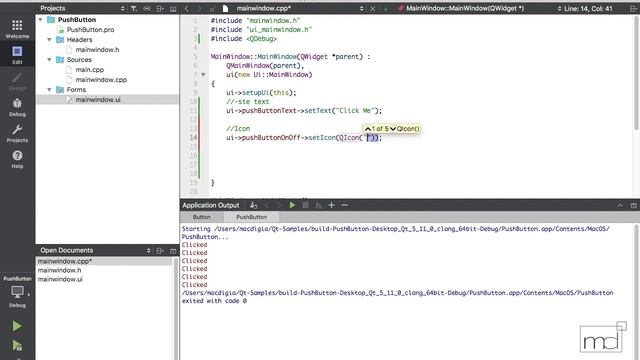Go to next item in Application Output toolbar
The width and height of the screenshot is (640, 360).
tap(280, 205)
